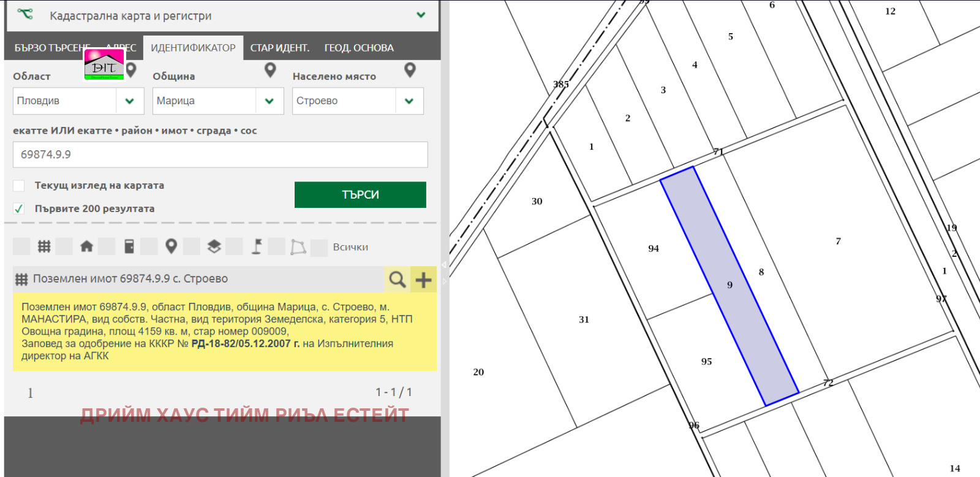This screenshot has width=980, height=477.
Task: Tick the Всички filter checkbox
Action: (x=319, y=248)
